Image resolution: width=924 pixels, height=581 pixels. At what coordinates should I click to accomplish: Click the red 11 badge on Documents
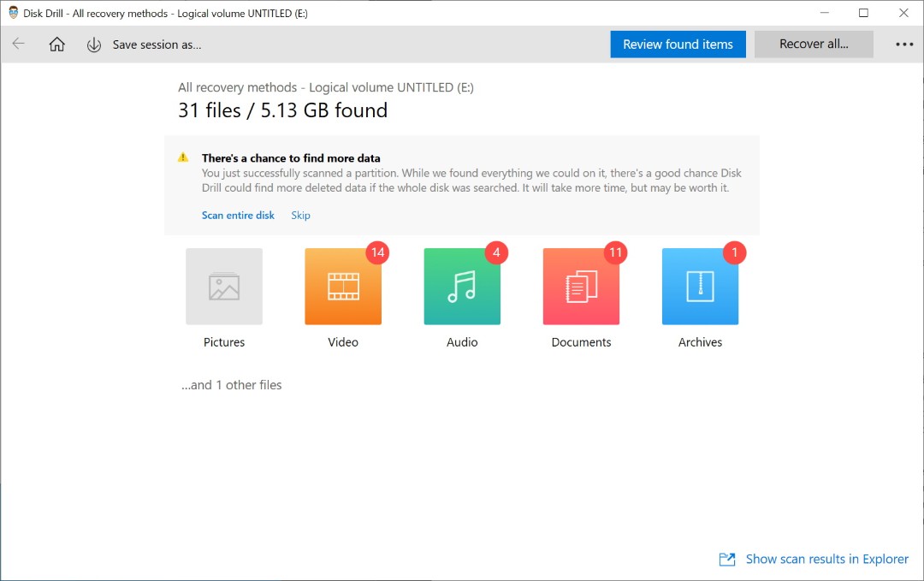click(x=616, y=252)
